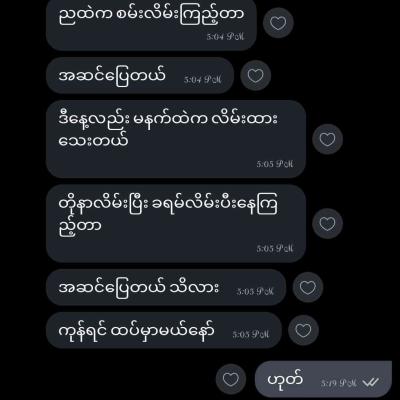Image resolution: width=400 pixels, height=400 pixels.
Task: Click the 5:05 PM time on 'အဆင်ပြေတယ် သိလား'
Action: click(x=255, y=291)
